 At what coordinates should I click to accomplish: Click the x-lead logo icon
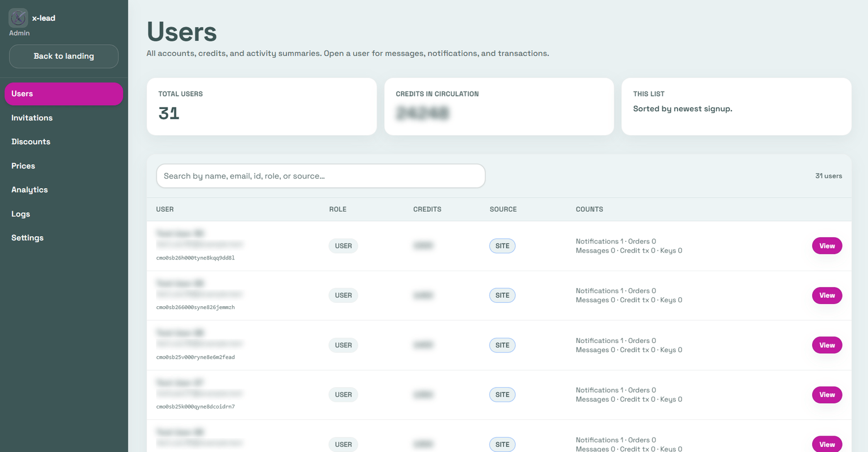18,18
